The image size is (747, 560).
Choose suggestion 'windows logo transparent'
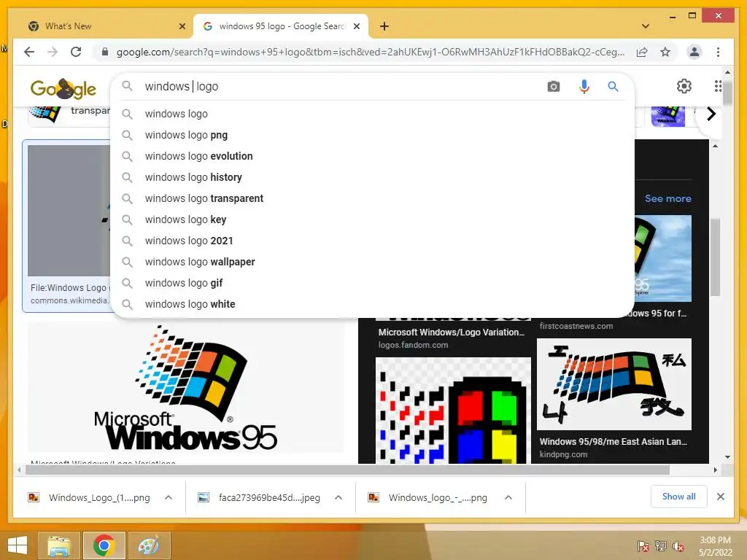(x=372, y=198)
